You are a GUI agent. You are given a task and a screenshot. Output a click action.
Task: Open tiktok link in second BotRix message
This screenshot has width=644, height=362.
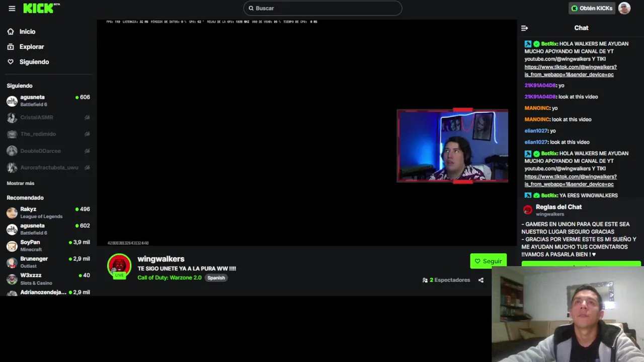(570, 180)
